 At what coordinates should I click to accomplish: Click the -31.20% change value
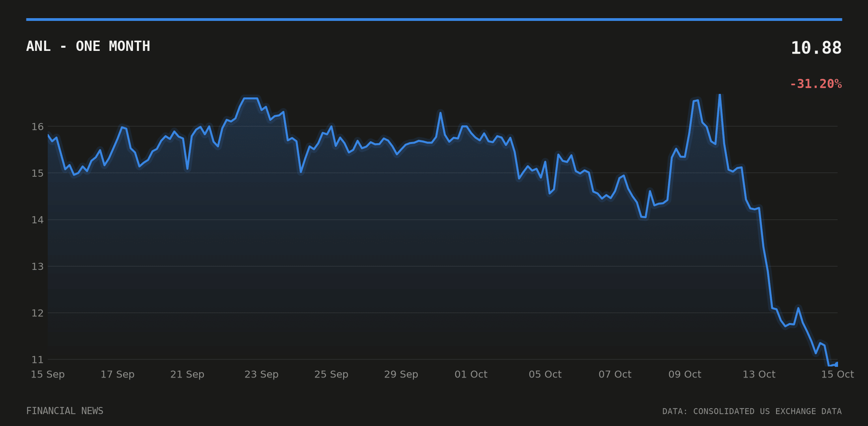pos(816,84)
